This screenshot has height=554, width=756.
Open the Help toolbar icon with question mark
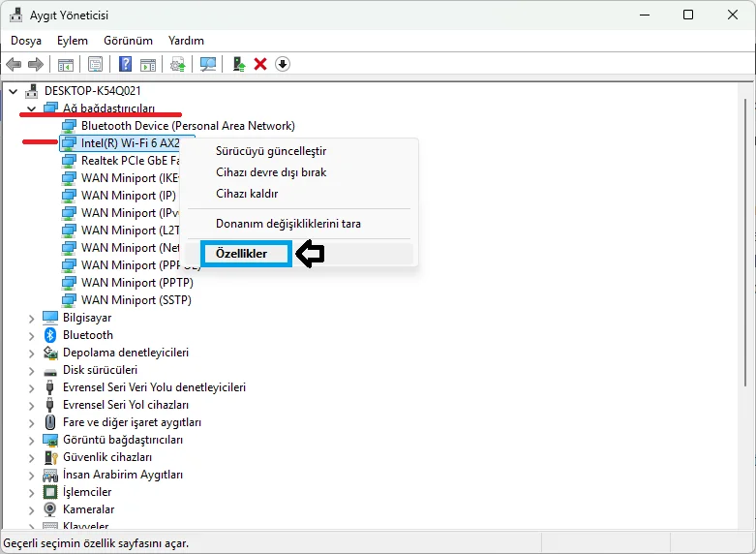pos(126,64)
